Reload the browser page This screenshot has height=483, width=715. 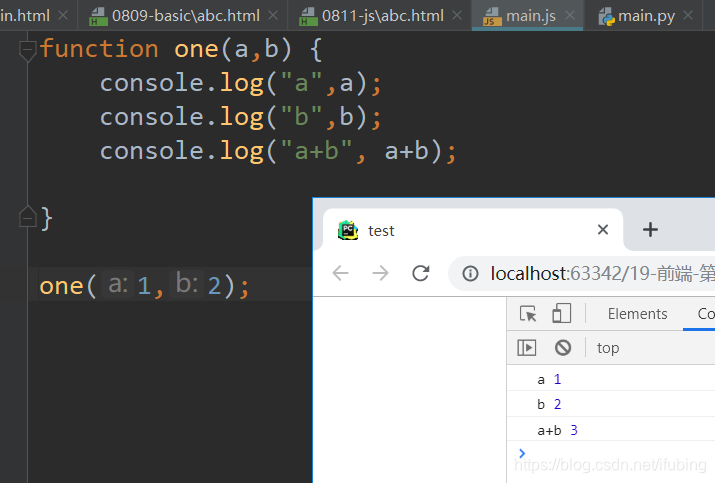coord(420,274)
